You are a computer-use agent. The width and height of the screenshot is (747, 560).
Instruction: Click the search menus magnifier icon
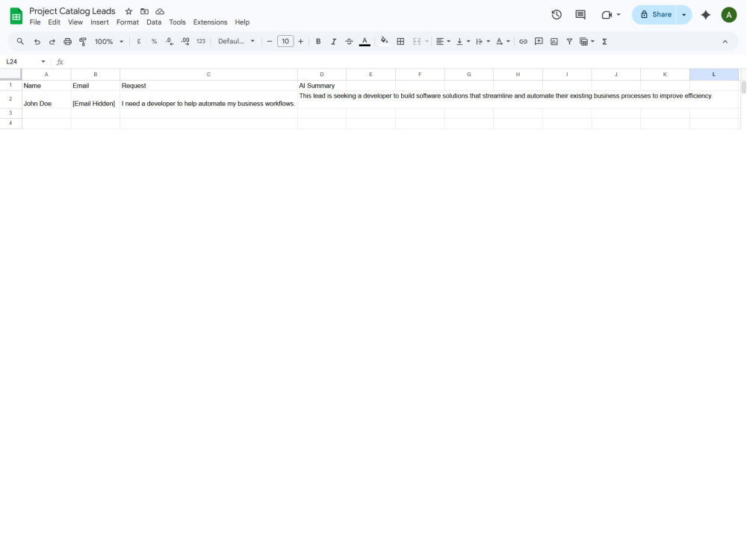click(x=20, y=41)
